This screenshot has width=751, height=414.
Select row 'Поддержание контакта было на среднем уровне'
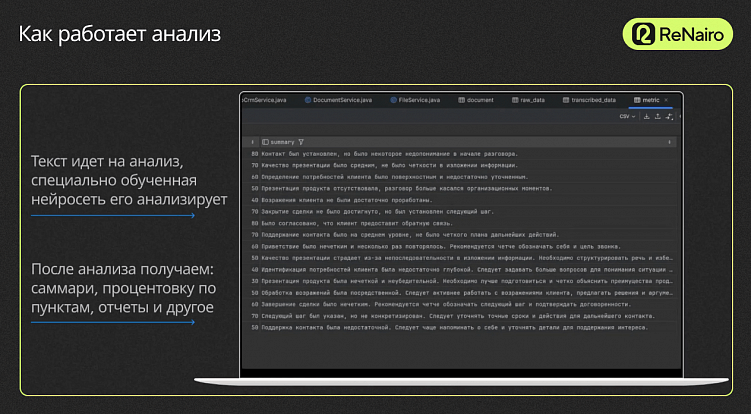pos(459,235)
